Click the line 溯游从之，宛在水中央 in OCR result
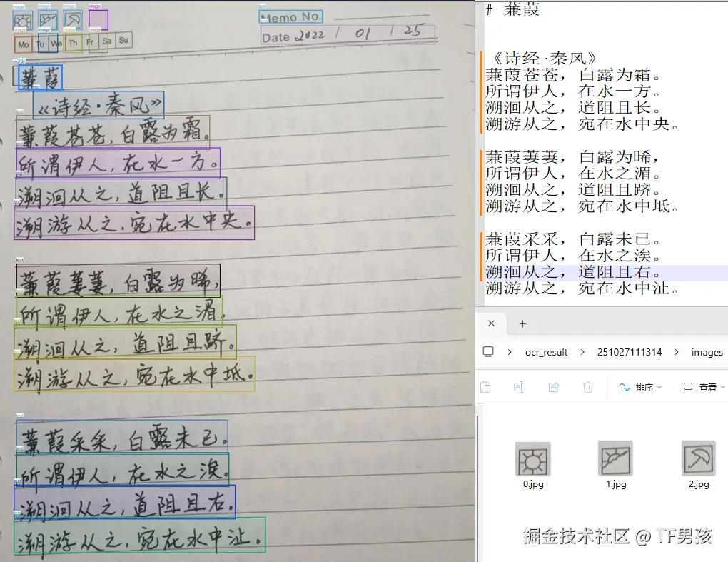Screen dimensions: 728x562 click(x=582, y=124)
